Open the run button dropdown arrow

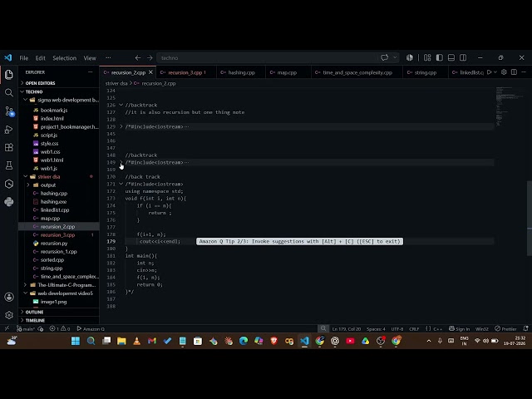[x=495, y=72]
